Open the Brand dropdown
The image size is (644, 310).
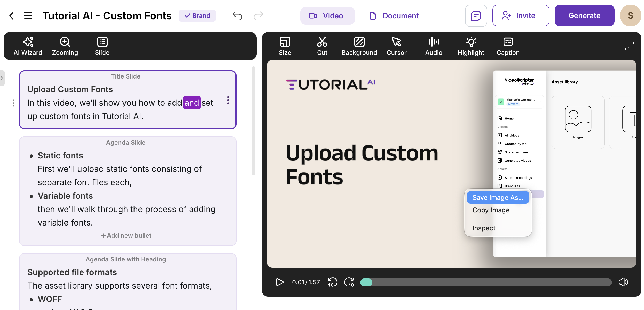tap(197, 16)
